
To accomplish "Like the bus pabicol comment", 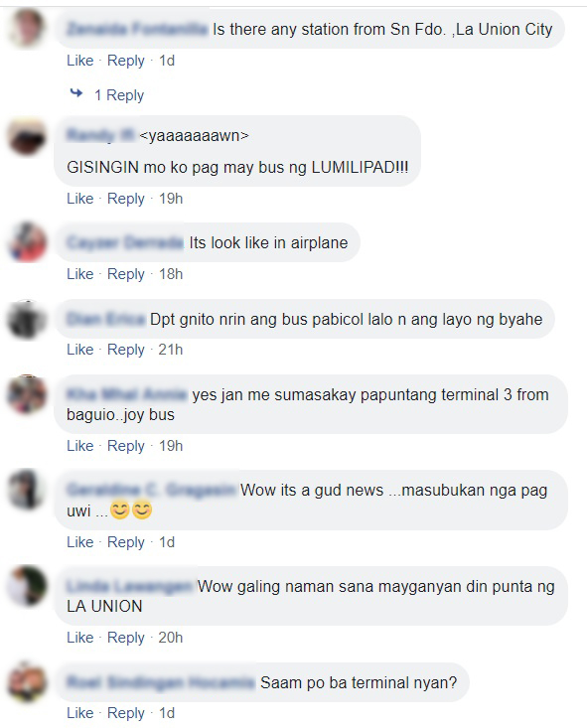I will (x=79, y=350).
